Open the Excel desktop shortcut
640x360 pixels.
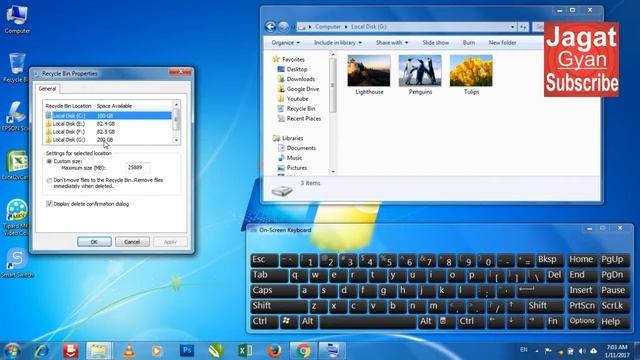point(16,165)
